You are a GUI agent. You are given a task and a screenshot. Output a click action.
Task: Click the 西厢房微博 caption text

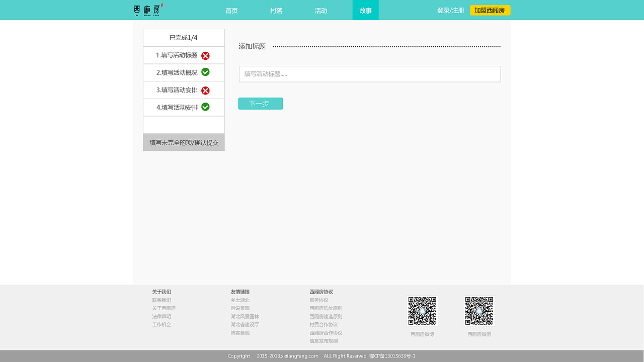point(422,334)
